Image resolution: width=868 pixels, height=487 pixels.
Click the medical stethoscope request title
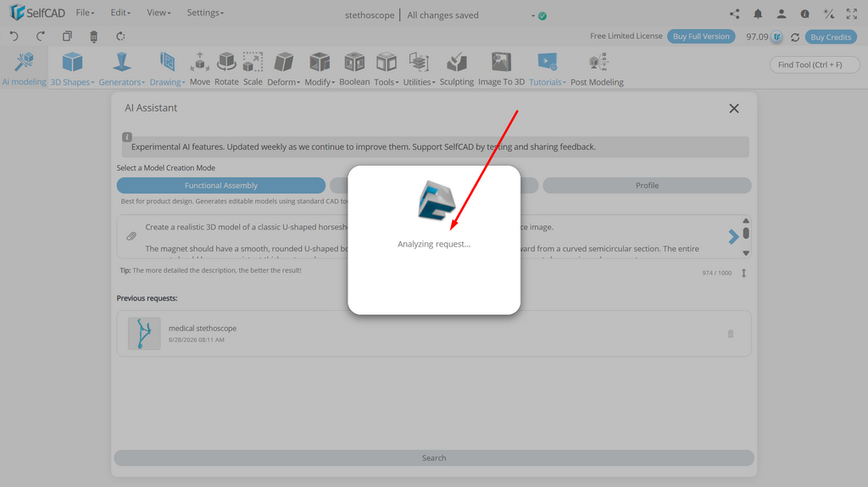tap(202, 328)
